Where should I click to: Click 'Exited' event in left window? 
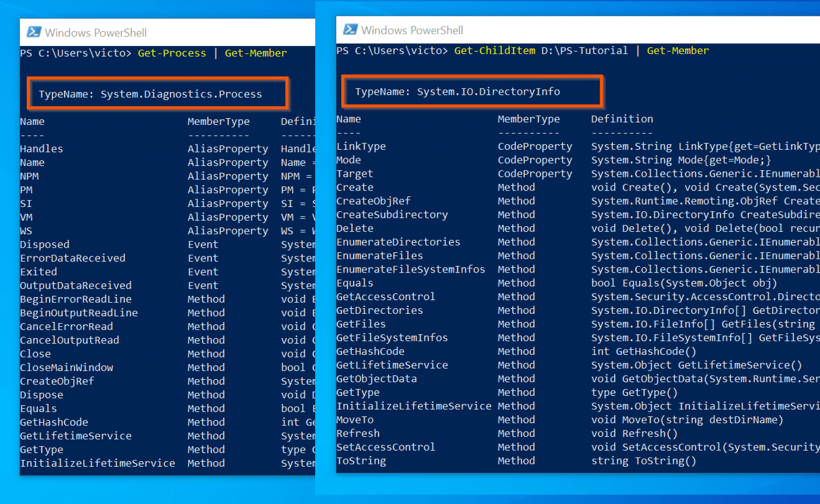click(x=38, y=272)
